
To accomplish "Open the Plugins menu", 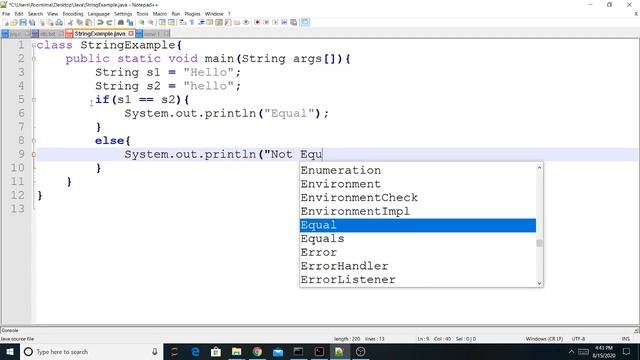I will coord(192,14).
